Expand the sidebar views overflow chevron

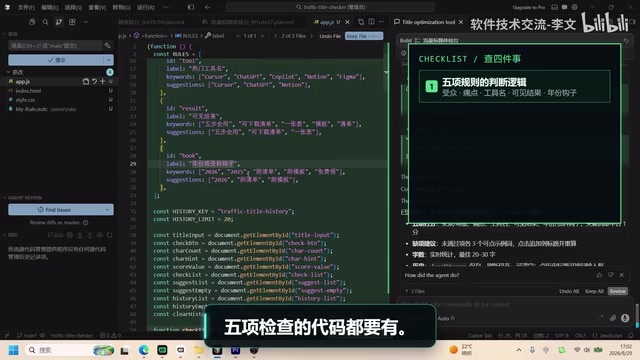pos(86,22)
